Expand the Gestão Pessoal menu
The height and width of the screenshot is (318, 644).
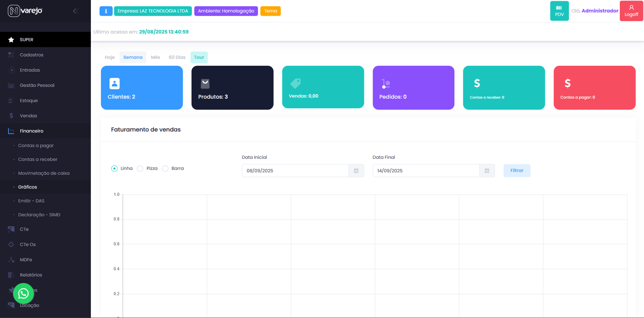pyautogui.click(x=45, y=85)
